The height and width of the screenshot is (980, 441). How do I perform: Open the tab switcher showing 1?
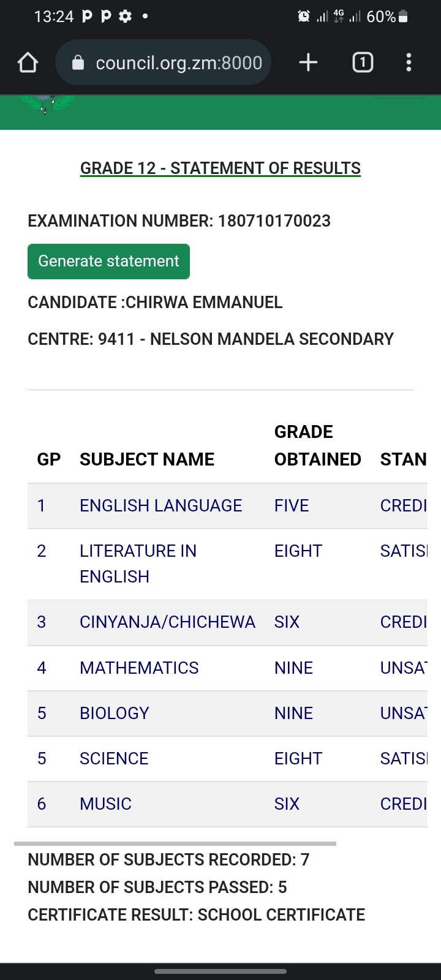click(363, 62)
